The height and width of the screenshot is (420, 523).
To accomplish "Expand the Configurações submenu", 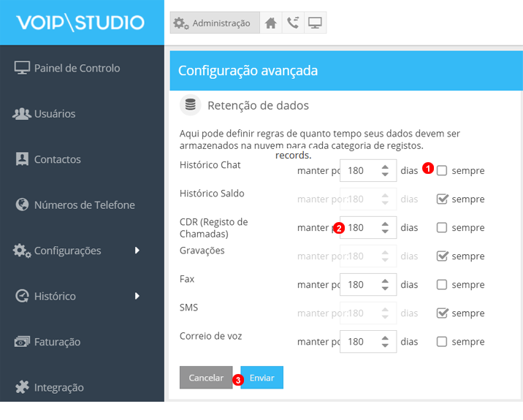I will click(x=77, y=251).
